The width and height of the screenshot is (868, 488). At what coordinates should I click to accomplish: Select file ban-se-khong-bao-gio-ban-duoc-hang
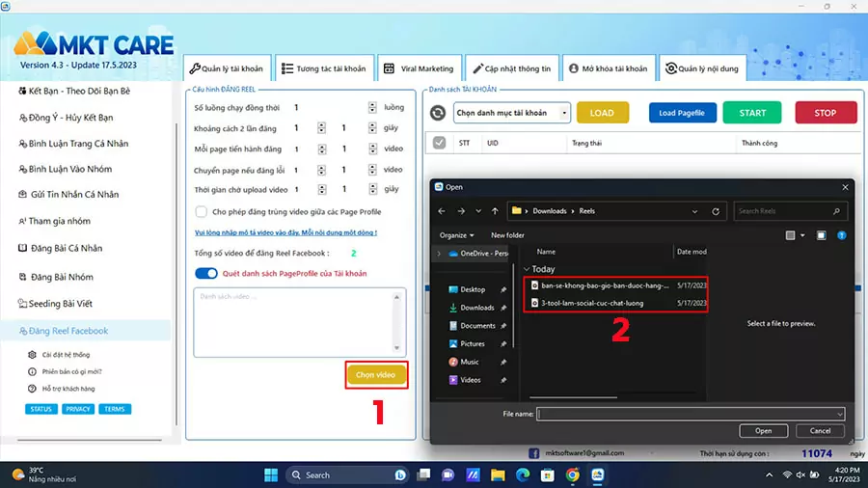click(605, 285)
